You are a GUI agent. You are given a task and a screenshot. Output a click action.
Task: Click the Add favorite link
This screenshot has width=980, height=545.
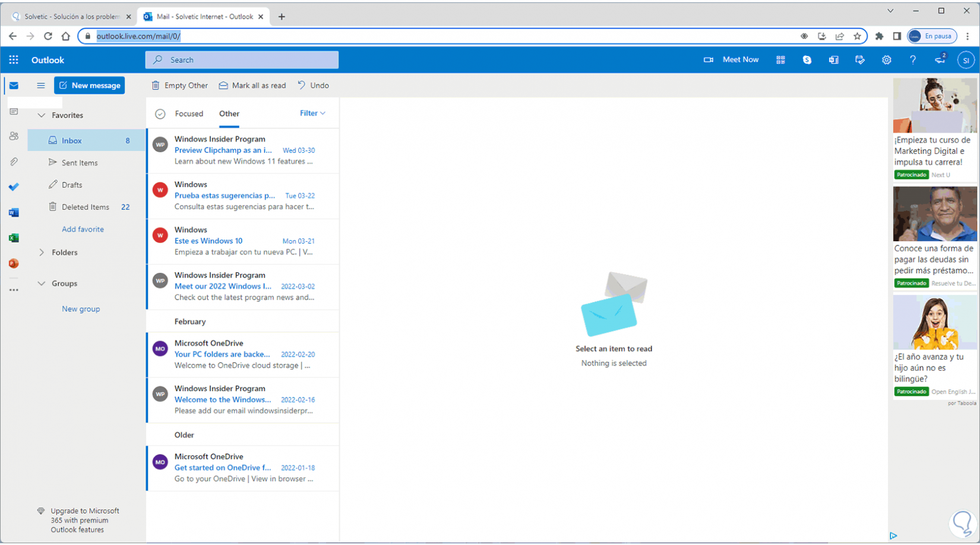[83, 229]
